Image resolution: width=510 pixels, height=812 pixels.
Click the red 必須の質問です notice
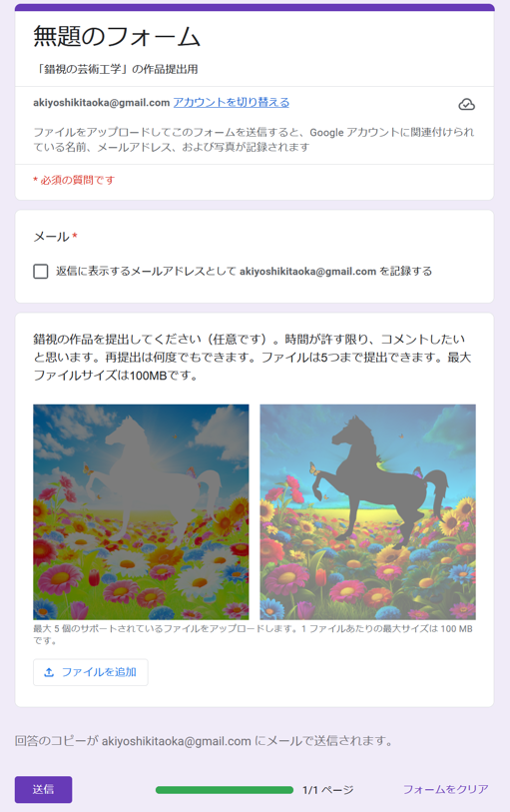74,180
